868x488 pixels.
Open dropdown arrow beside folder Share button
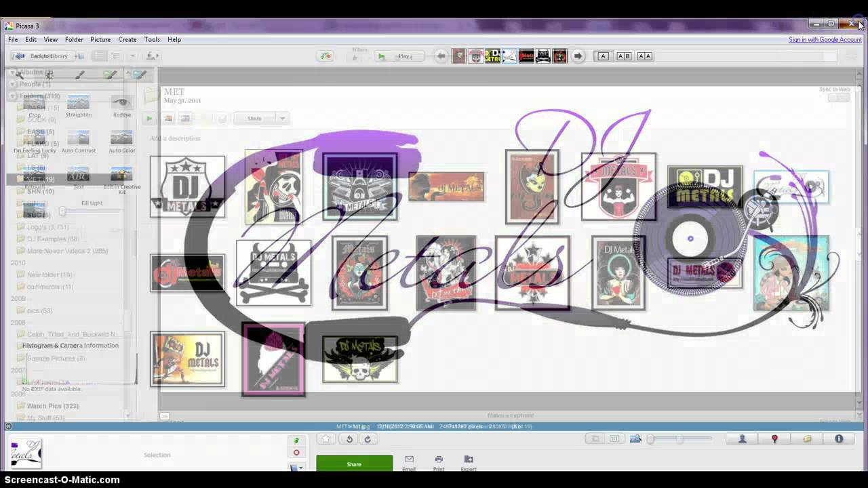[x=282, y=119]
